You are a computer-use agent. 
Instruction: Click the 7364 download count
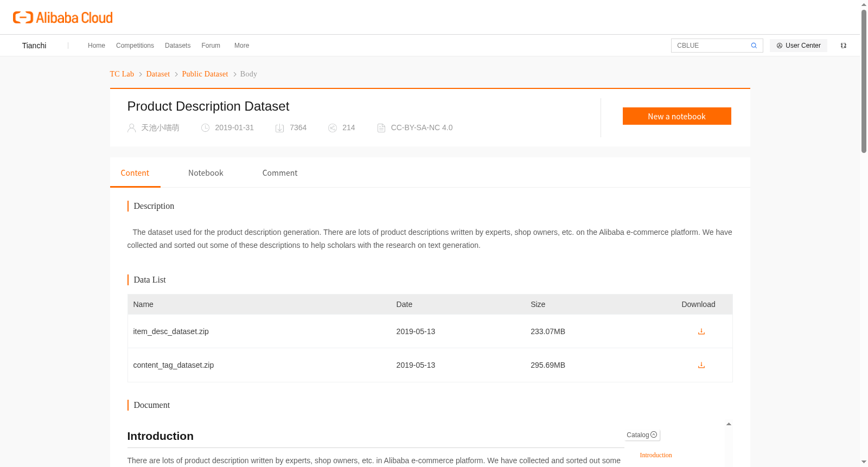298,128
